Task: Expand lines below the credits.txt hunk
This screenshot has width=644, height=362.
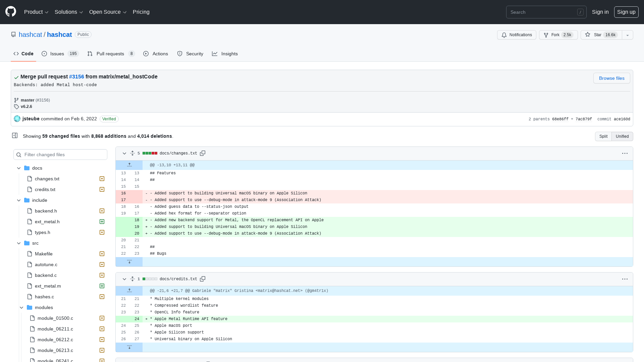Action: point(129,347)
